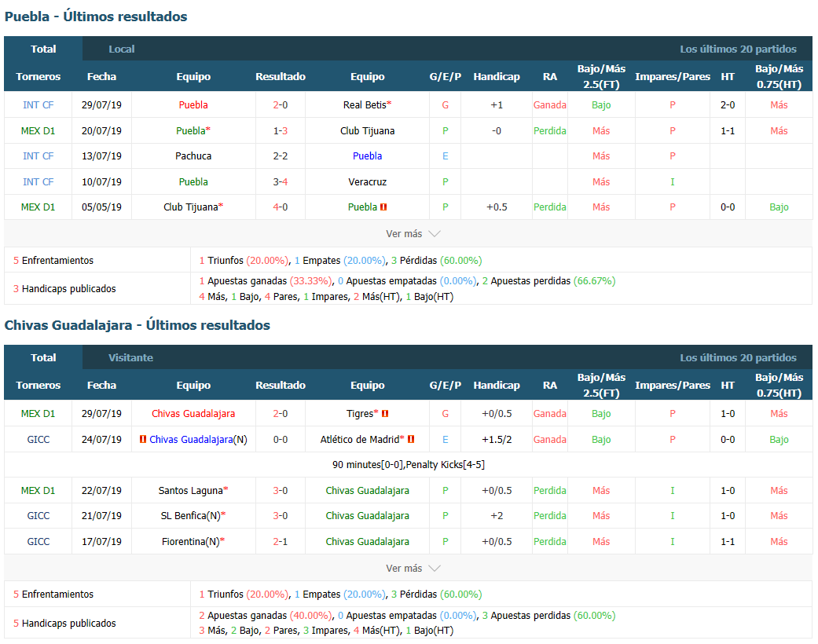Click the 2-1 result against Fiorentina
This screenshot has width=818, height=644.
(x=281, y=542)
